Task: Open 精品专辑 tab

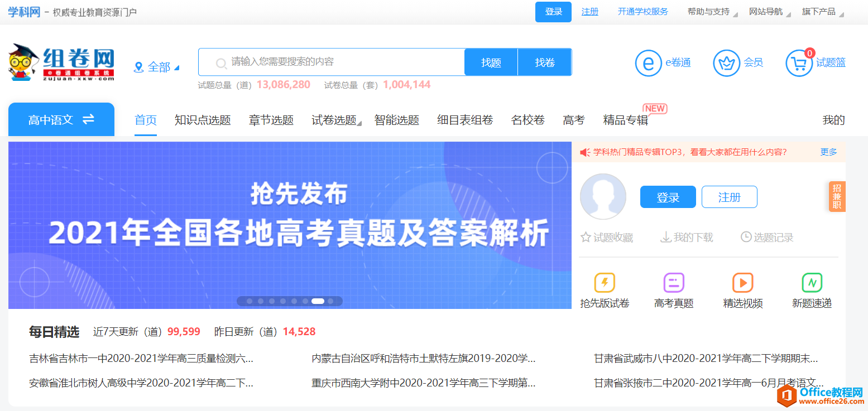Action: point(626,120)
